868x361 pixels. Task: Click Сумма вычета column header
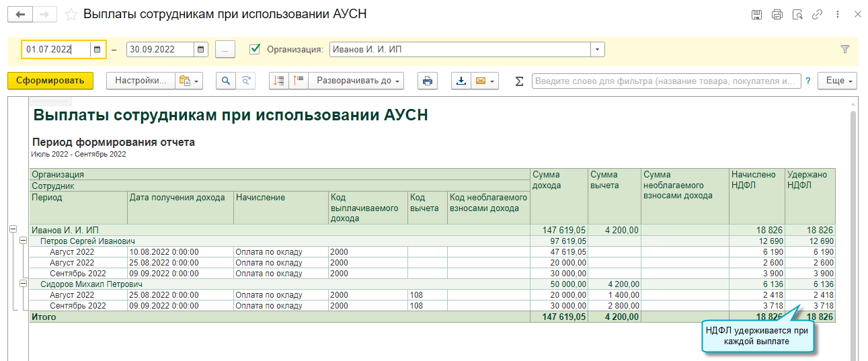(615, 196)
